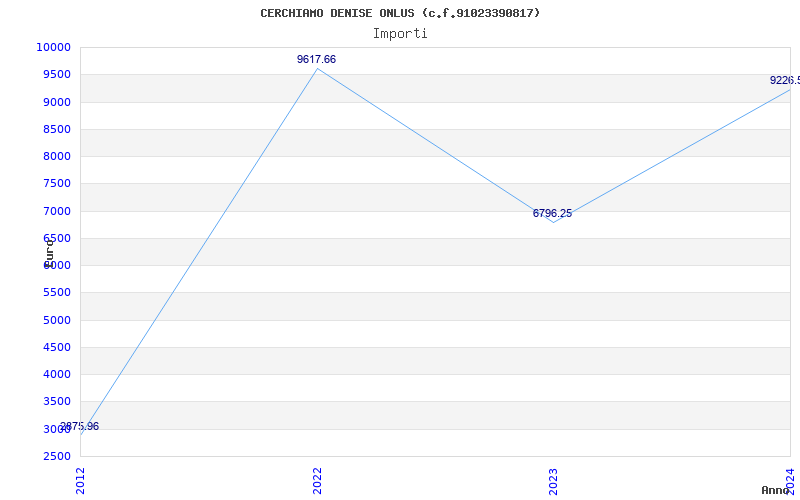This screenshot has width=800, height=500.
Task: Click the 7500 y-axis label
Action: click(x=56, y=184)
